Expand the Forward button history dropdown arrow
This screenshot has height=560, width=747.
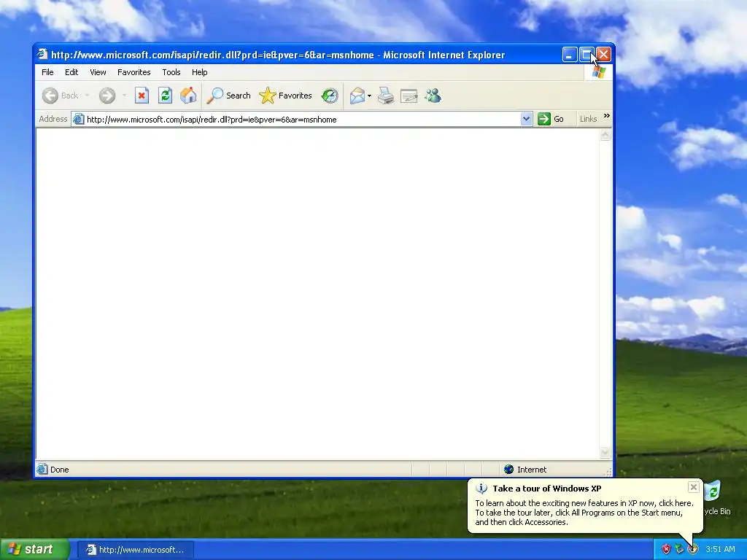click(124, 96)
